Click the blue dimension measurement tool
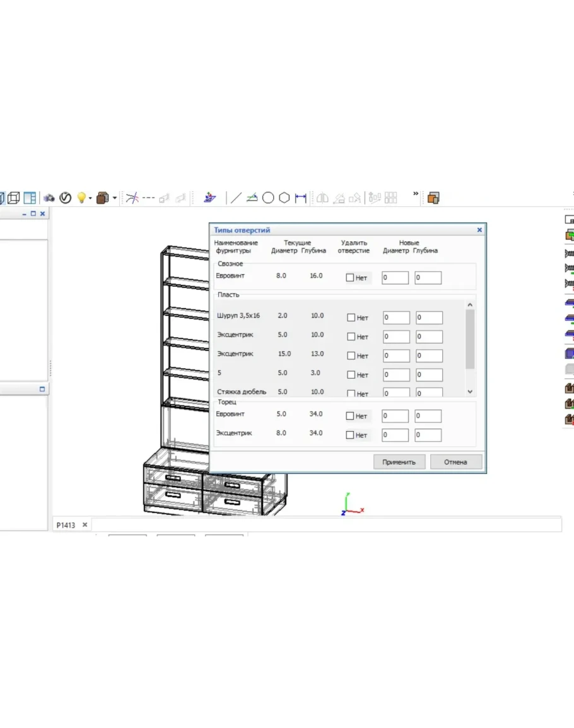574x728 pixels. (x=301, y=198)
